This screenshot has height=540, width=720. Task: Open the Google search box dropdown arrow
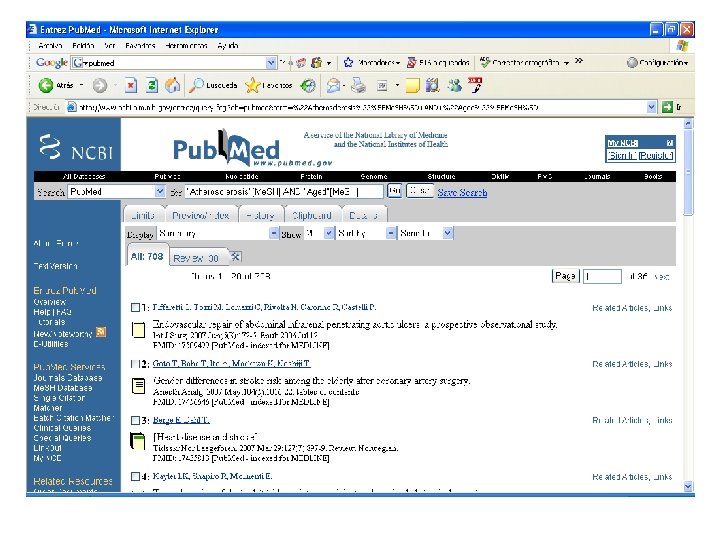[271, 63]
